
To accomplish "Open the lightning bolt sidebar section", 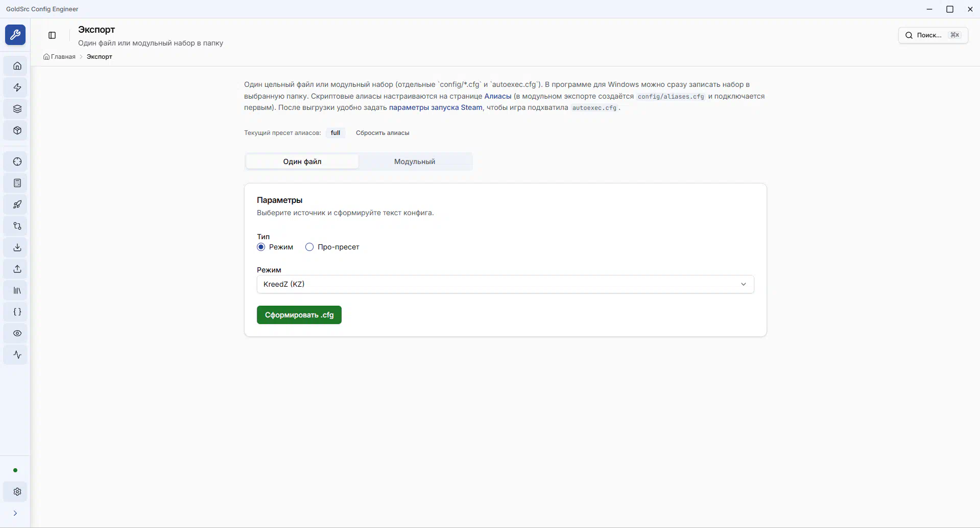I will (17, 87).
